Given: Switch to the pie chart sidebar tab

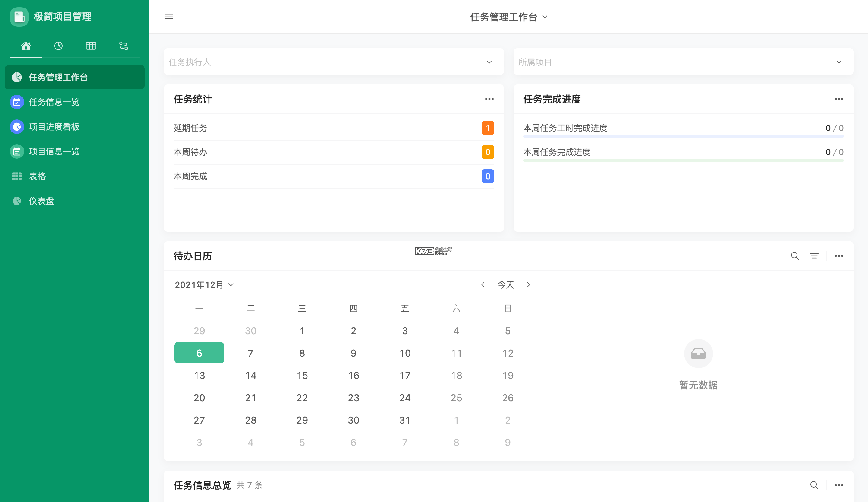Looking at the screenshot, I should coord(58,46).
